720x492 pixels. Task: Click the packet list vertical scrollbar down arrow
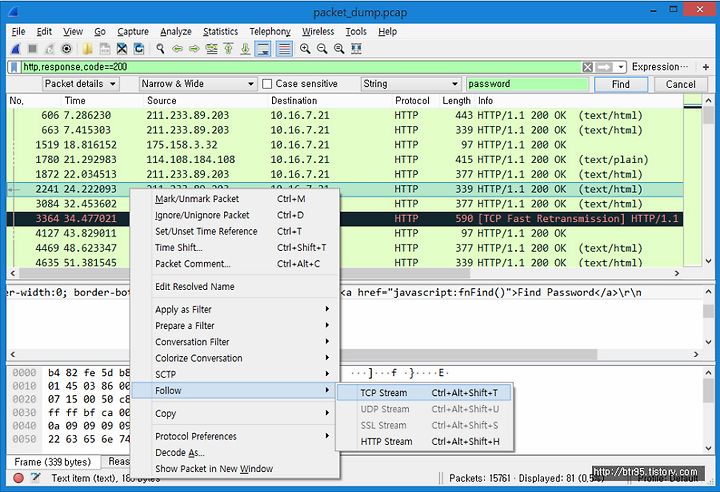pos(708,261)
